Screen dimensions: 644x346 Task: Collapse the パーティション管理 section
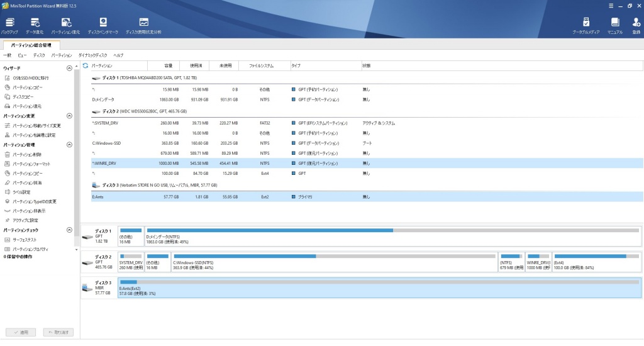coord(69,145)
